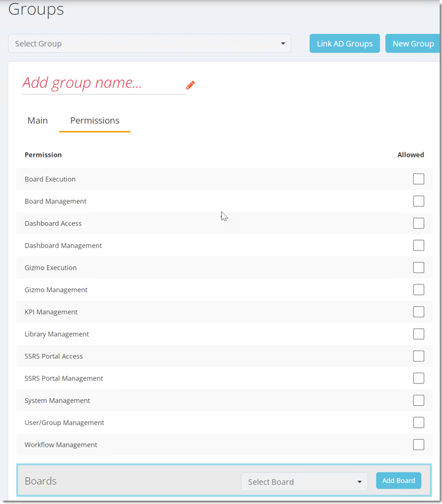Expand the Select Board dropdown
The height and width of the screenshot is (504, 442).
coord(305,482)
